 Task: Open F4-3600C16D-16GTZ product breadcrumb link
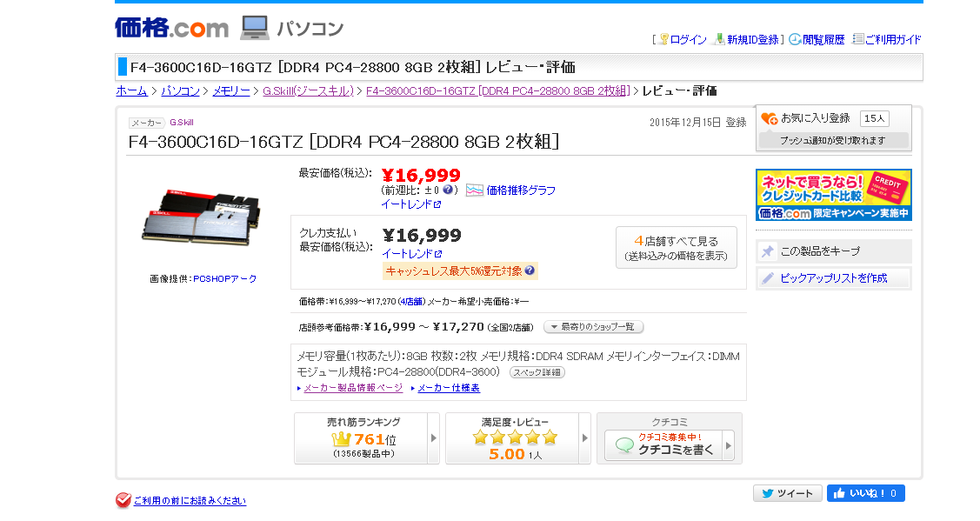497,90
